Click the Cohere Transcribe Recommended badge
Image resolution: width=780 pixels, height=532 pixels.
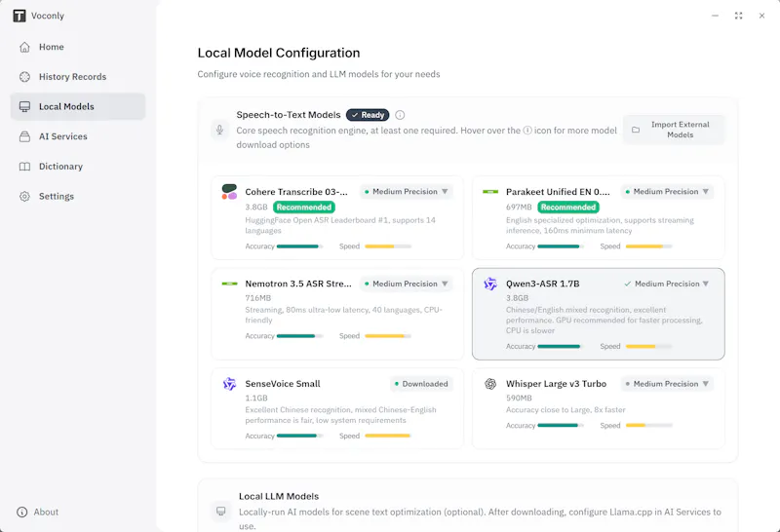click(304, 207)
